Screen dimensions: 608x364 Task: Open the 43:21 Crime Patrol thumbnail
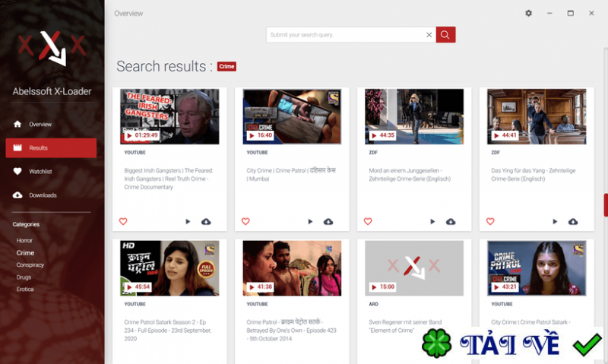pyautogui.click(x=537, y=268)
